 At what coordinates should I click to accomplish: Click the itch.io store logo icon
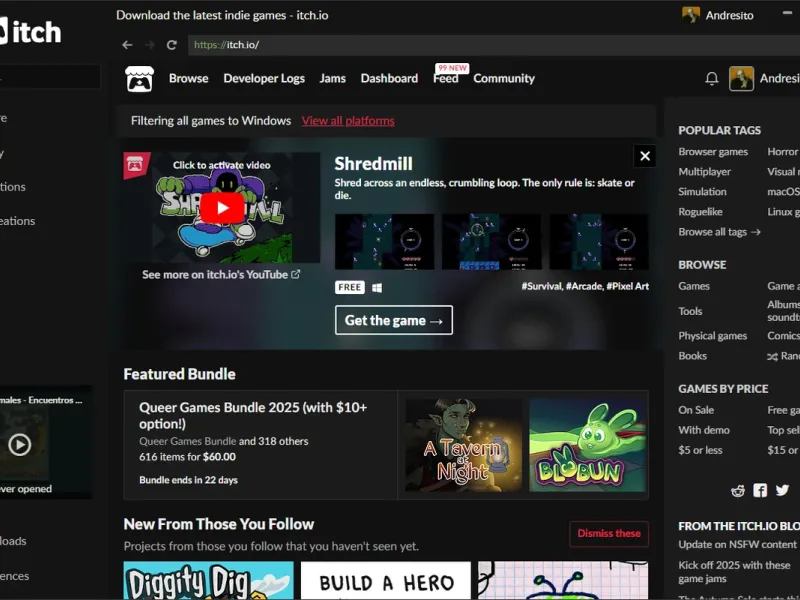point(139,79)
